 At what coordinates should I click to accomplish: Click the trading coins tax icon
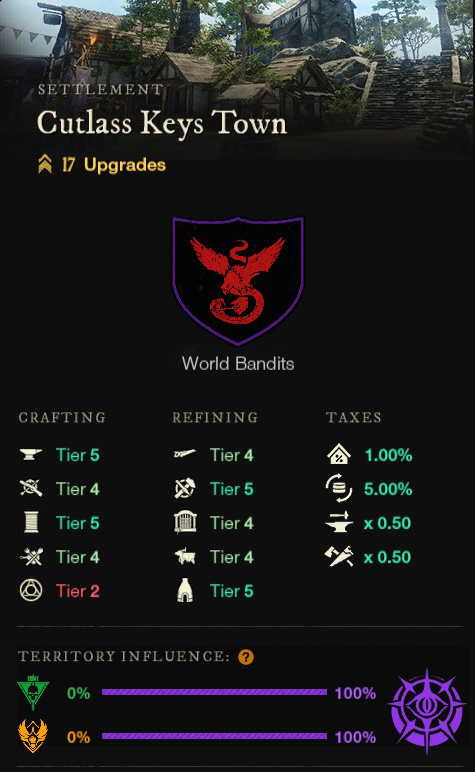pos(339,489)
